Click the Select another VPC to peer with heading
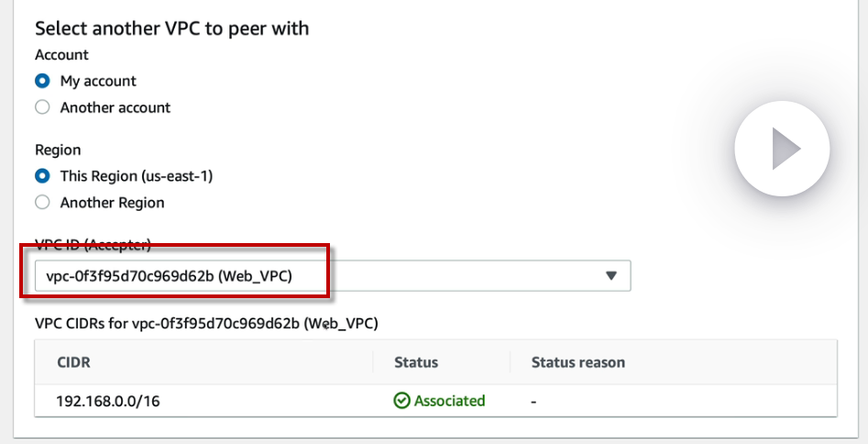Viewport: 868px width, 444px height. pyautogui.click(x=171, y=28)
